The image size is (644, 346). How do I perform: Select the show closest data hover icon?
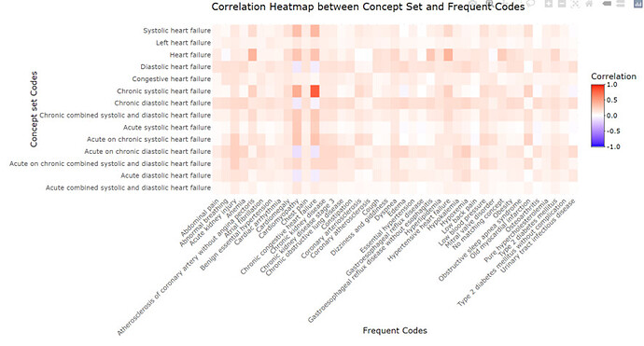coord(607,4)
